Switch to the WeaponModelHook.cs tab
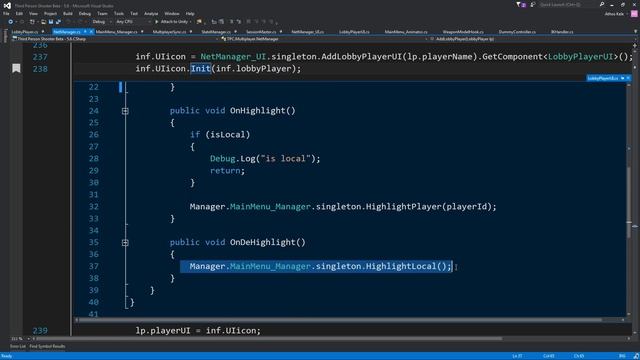Image resolution: width=640 pixels, height=360 pixels. pyautogui.click(x=463, y=31)
